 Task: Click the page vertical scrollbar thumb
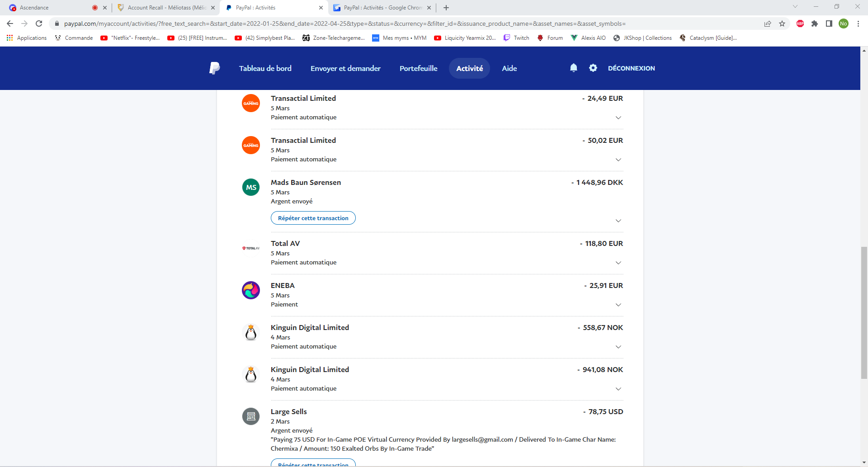(x=864, y=312)
